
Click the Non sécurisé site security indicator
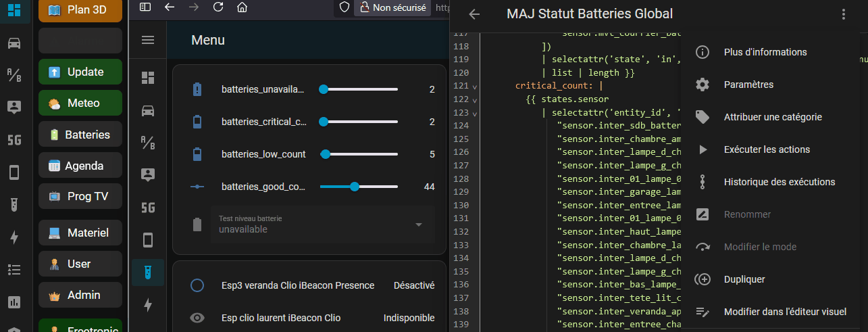[392, 7]
